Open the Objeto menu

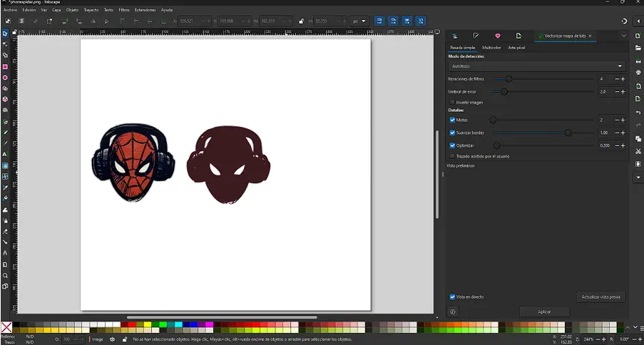[x=72, y=9]
